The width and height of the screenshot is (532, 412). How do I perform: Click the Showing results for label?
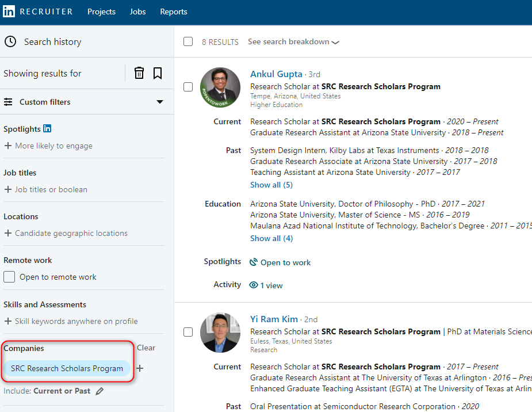point(43,73)
